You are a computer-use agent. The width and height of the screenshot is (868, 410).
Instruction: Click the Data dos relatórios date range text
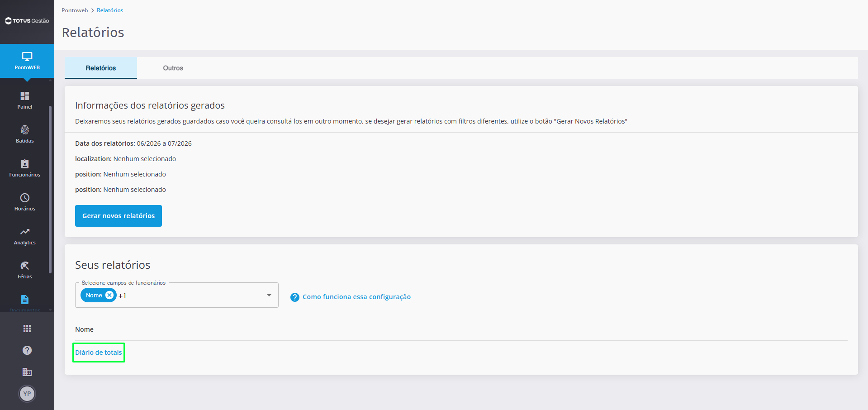[133, 143]
